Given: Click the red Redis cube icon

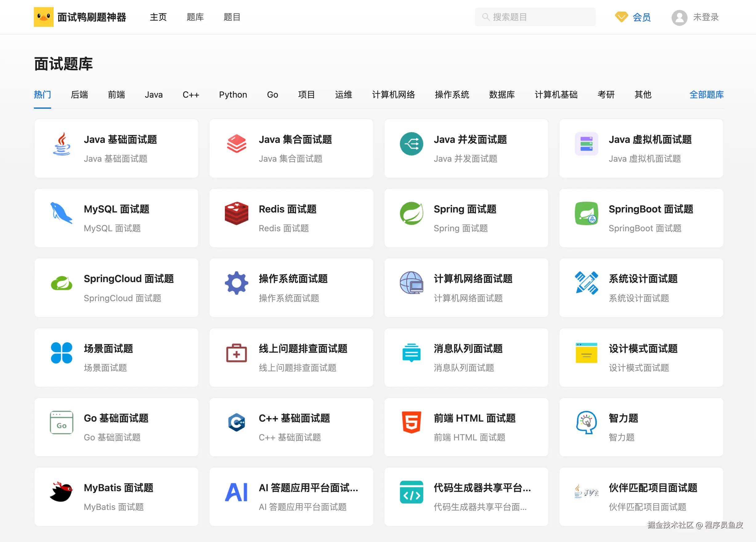Looking at the screenshot, I should click(236, 213).
